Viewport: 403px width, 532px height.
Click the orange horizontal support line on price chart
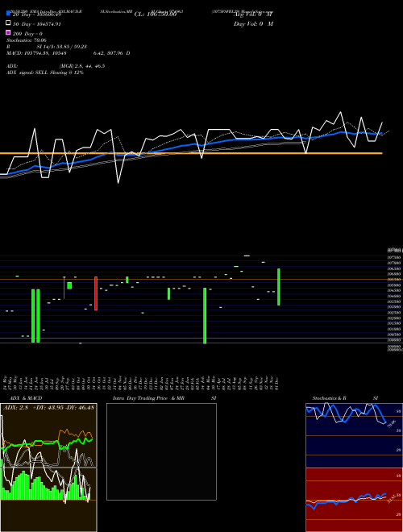click(191, 153)
